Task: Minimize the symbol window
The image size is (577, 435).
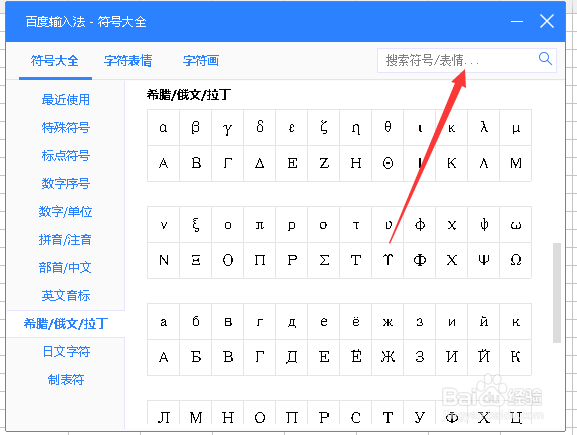Action: 517,21
